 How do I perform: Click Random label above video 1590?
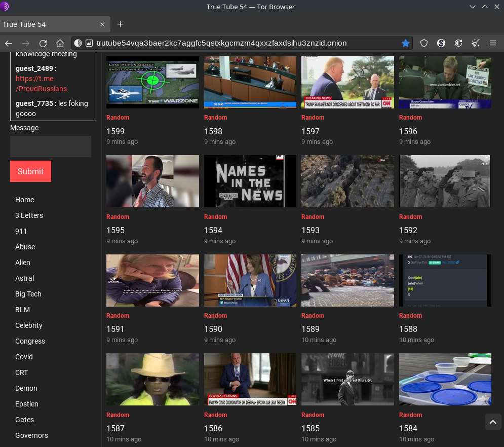tap(215, 316)
